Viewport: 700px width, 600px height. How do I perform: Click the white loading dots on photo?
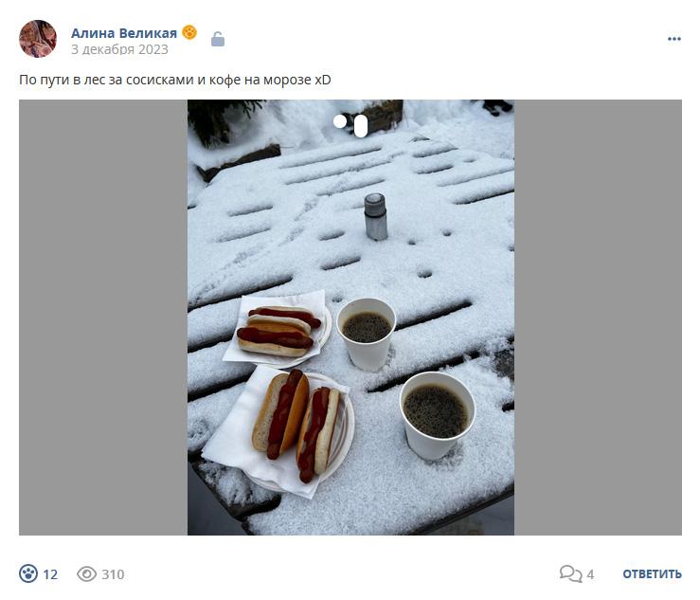point(350,125)
